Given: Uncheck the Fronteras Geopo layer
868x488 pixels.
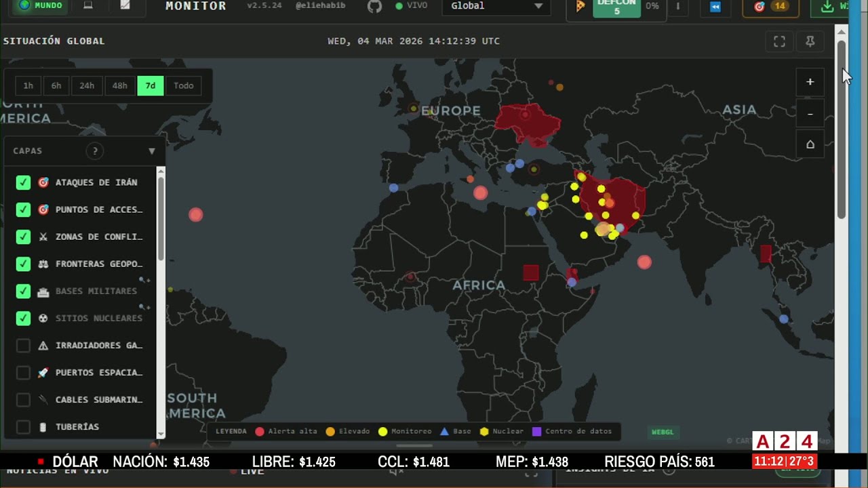Looking at the screenshot, I should 23,264.
